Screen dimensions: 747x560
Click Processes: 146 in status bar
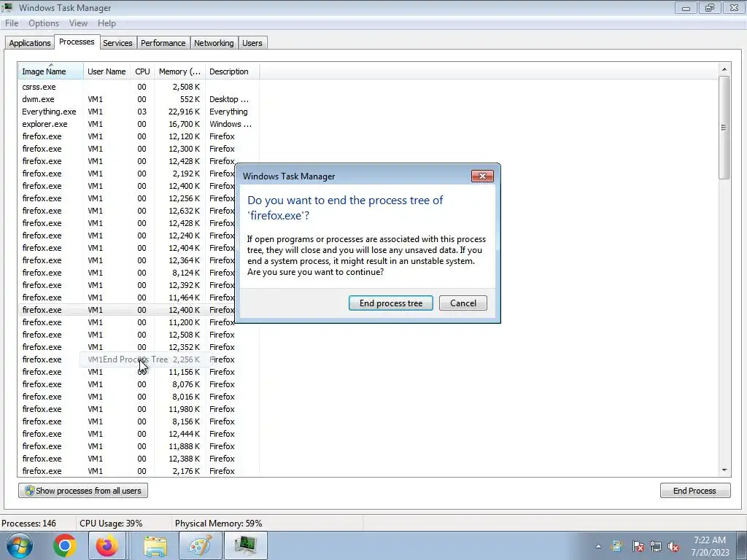[28, 524]
